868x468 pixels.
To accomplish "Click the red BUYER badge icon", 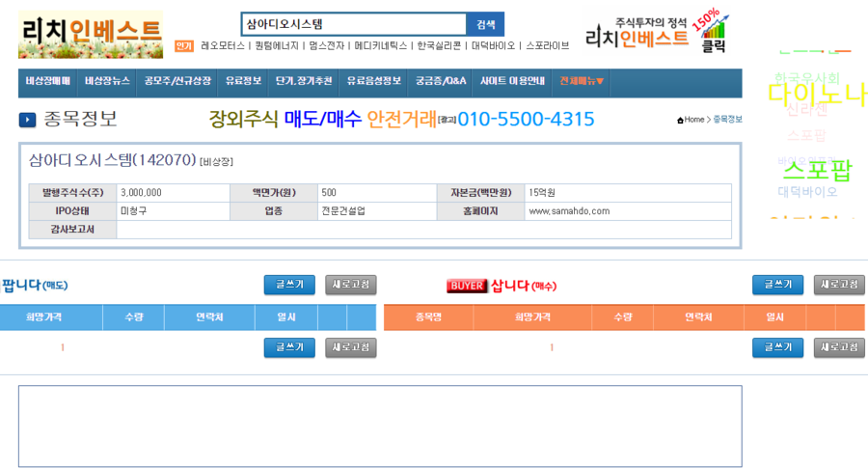I will coord(467,286).
